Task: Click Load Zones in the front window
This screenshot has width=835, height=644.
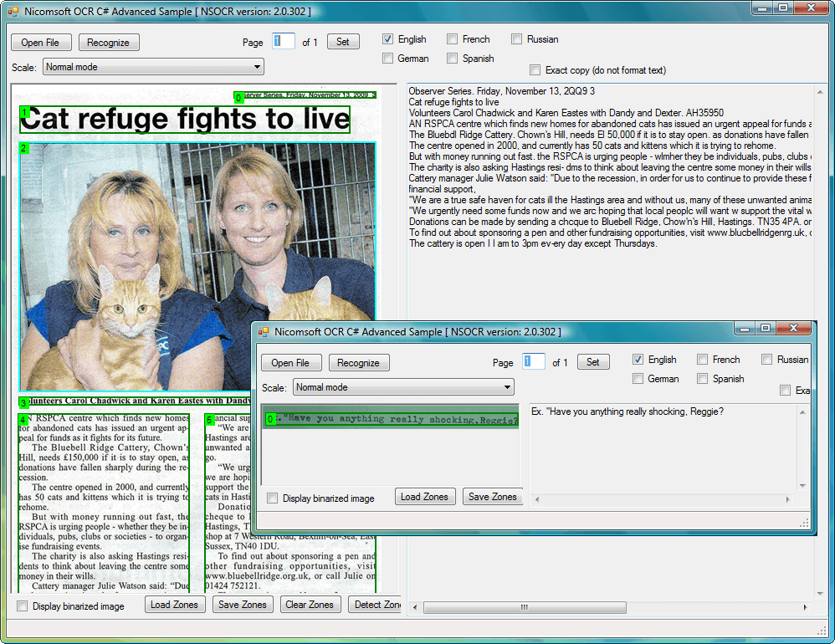Action: coord(424,497)
